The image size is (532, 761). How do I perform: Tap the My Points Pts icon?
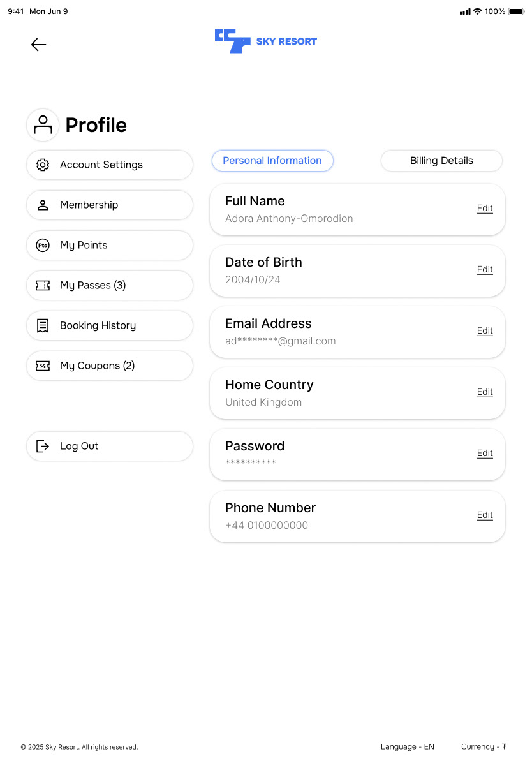43,245
